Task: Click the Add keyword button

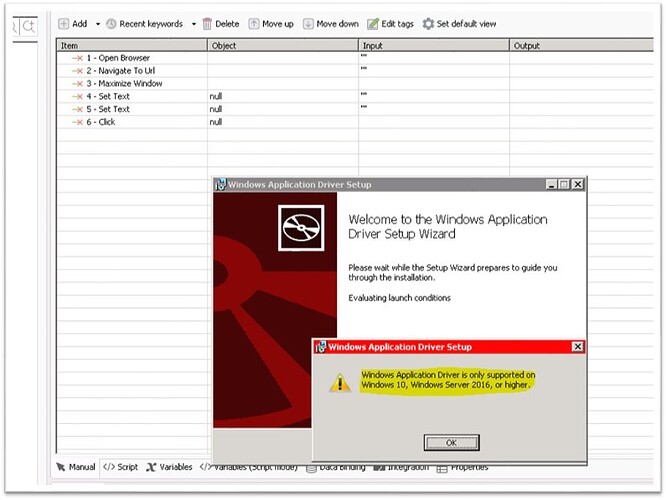Action: 73,24
